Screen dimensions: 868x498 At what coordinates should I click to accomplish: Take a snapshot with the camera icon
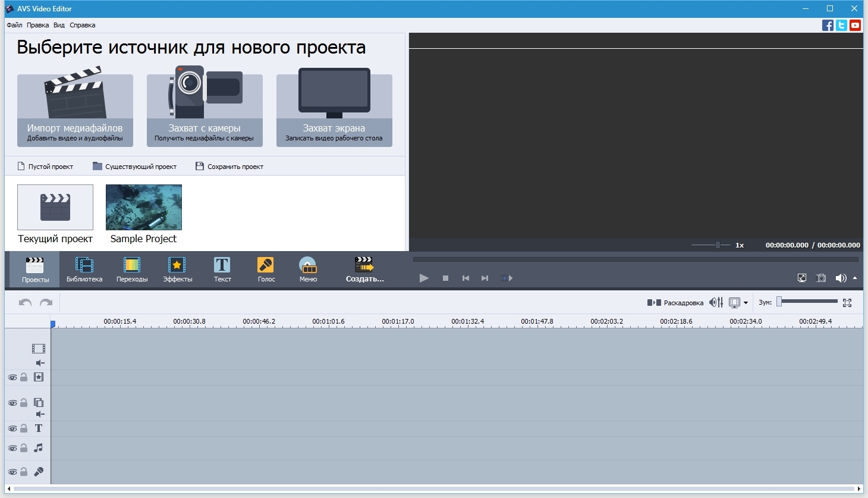[821, 278]
